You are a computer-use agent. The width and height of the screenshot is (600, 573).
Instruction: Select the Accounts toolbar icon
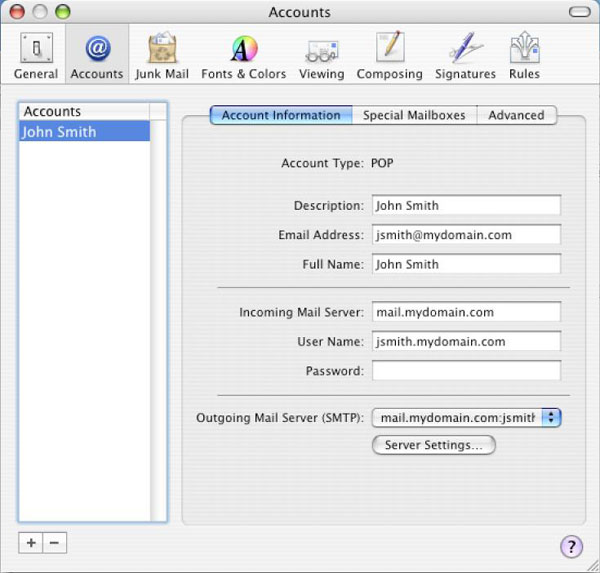tap(97, 56)
